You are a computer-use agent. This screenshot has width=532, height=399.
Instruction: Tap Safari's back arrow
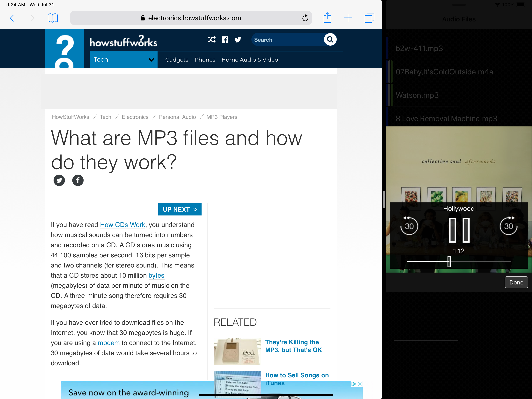point(12,18)
